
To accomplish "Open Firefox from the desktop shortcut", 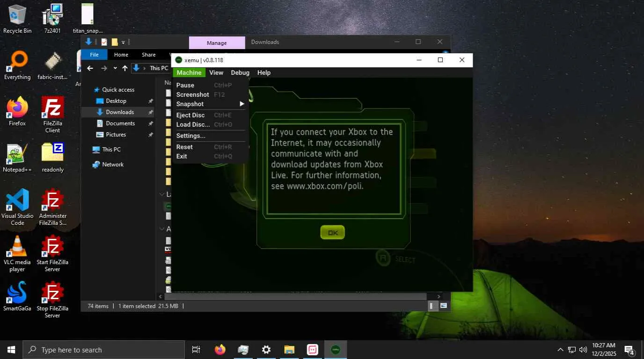I will click(17, 111).
